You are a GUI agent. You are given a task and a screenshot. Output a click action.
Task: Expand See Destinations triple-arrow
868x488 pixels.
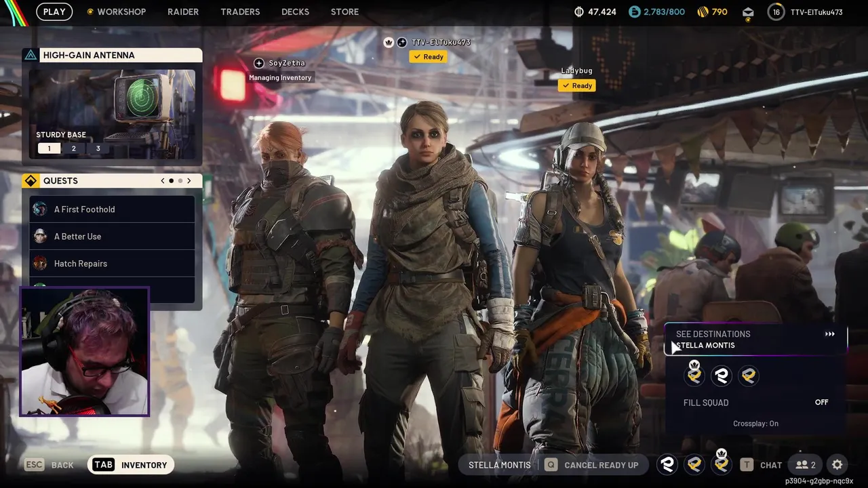coord(829,334)
